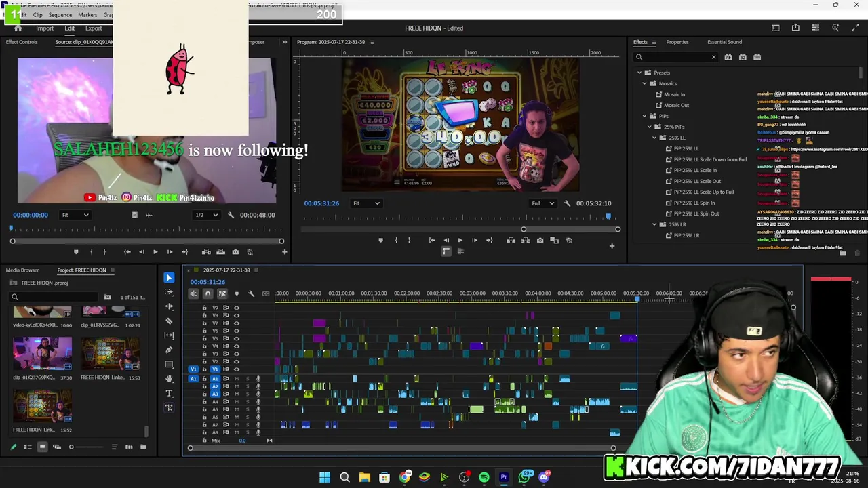Mute audio track A1
This screenshot has height=488, width=868.
[237, 379]
